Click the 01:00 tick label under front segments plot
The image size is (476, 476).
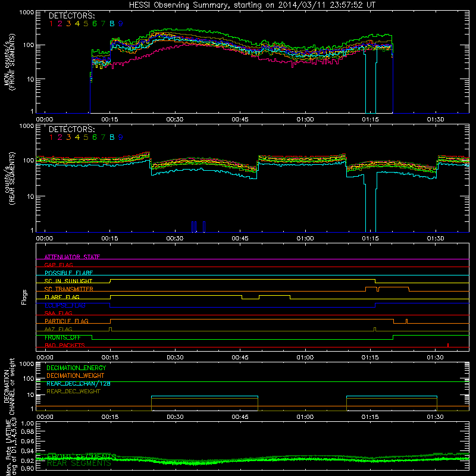click(305, 120)
